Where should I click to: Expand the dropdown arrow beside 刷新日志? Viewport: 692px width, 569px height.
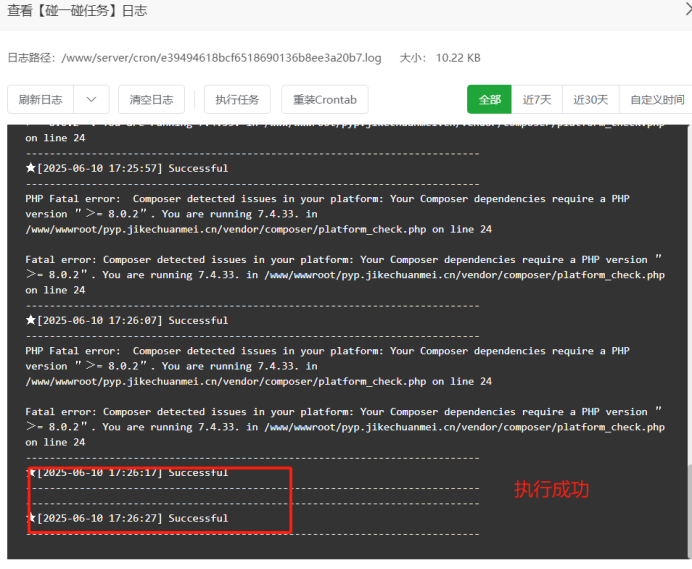[92, 100]
